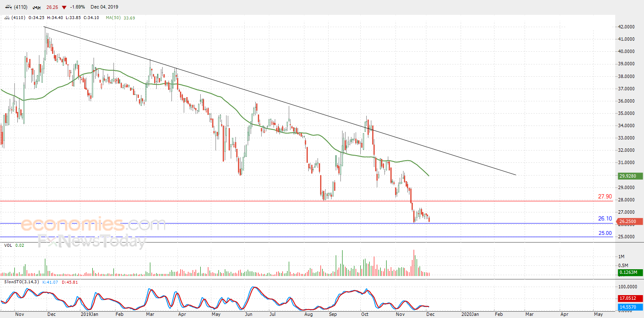This screenshot has height=318, width=644.
Task: Click the 2020Jan time axis label
Action: click(x=470, y=315)
